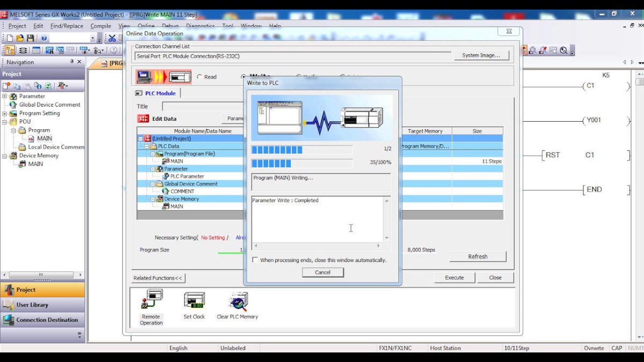
Task: Collapse (Untitled Project) in module list
Action: click(141, 138)
